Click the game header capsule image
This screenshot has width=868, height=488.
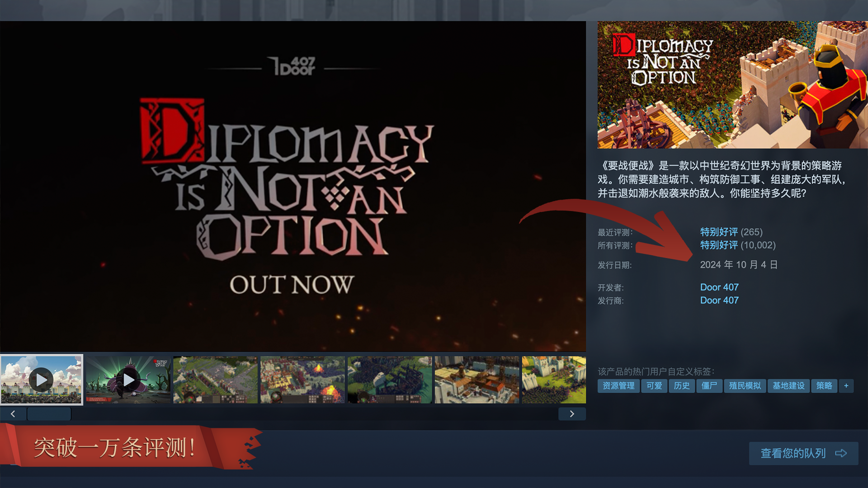click(x=732, y=85)
